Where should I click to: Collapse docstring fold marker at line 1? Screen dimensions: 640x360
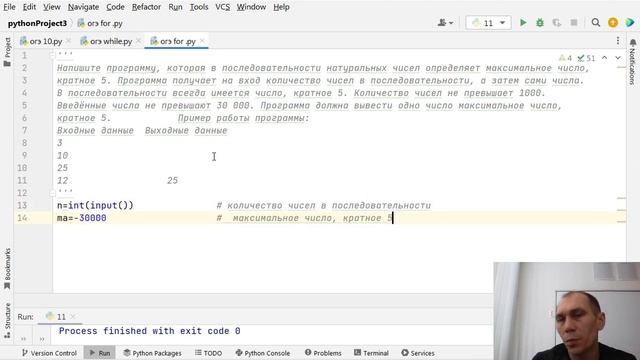53,55
